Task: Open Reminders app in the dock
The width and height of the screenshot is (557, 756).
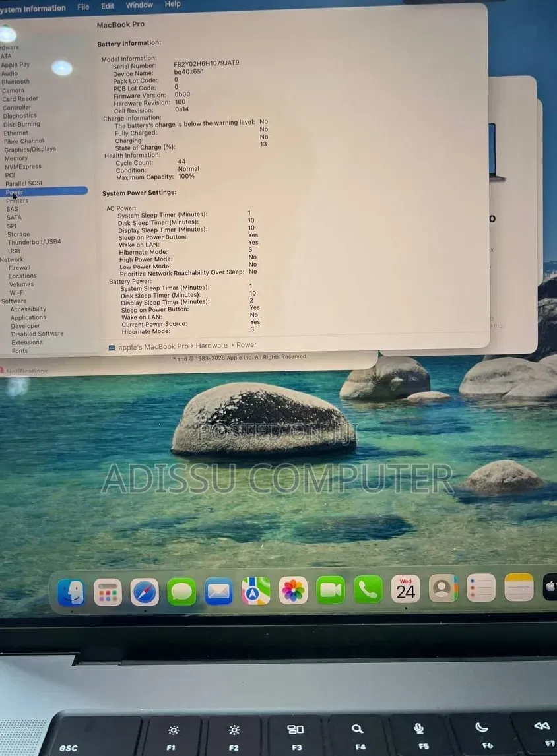Action: [x=481, y=588]
